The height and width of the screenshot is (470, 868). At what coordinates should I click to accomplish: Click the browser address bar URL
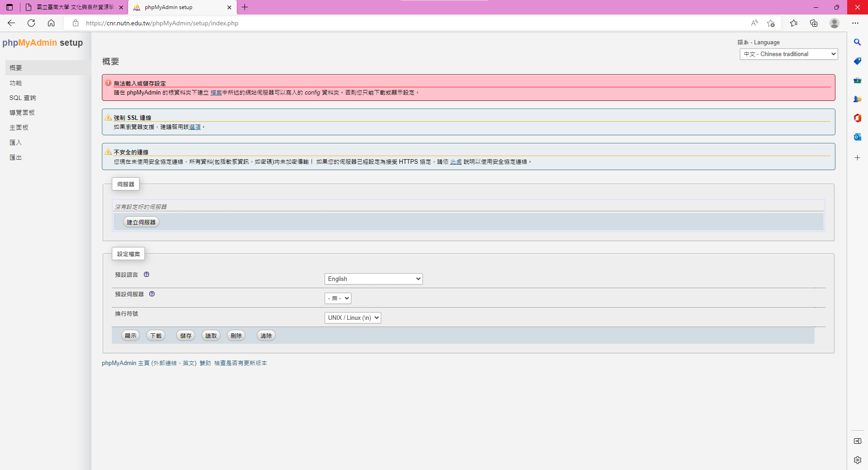(162, 23)
